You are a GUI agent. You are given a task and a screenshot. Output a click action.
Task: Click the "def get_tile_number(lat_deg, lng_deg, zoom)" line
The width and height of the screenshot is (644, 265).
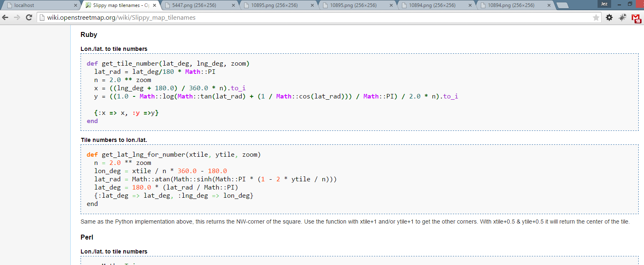(168, 64)
